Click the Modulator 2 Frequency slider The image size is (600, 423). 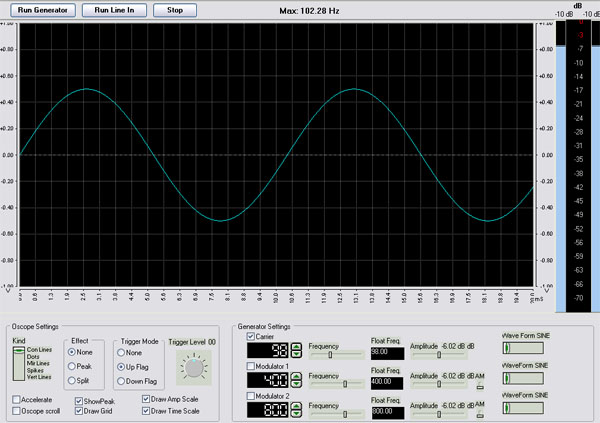click(x=336, y=414)
